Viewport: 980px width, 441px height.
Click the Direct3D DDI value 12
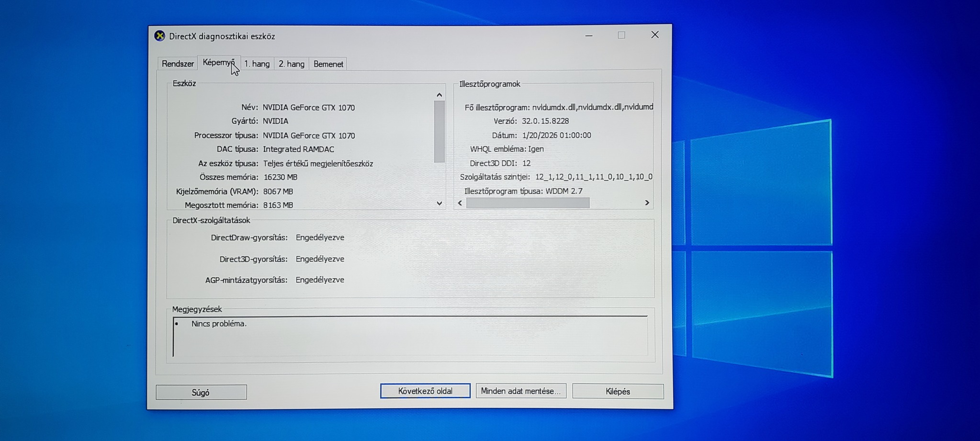(527, 163)
